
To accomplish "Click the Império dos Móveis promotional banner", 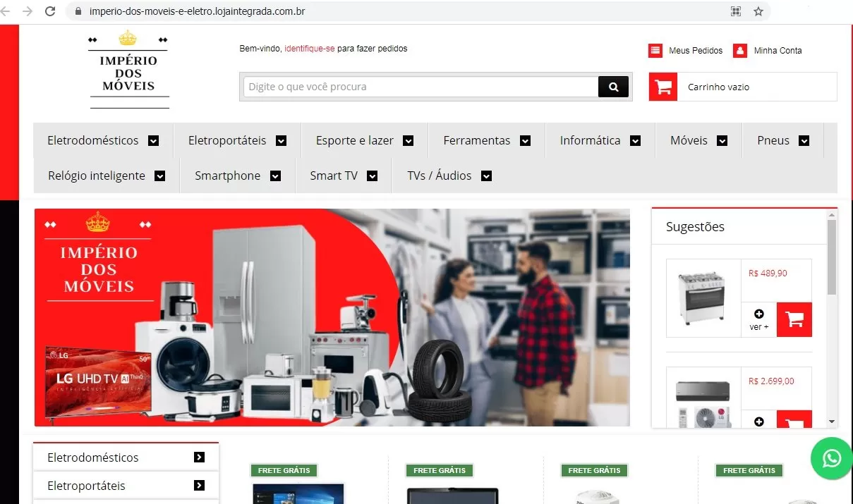I will coord(332,317).
